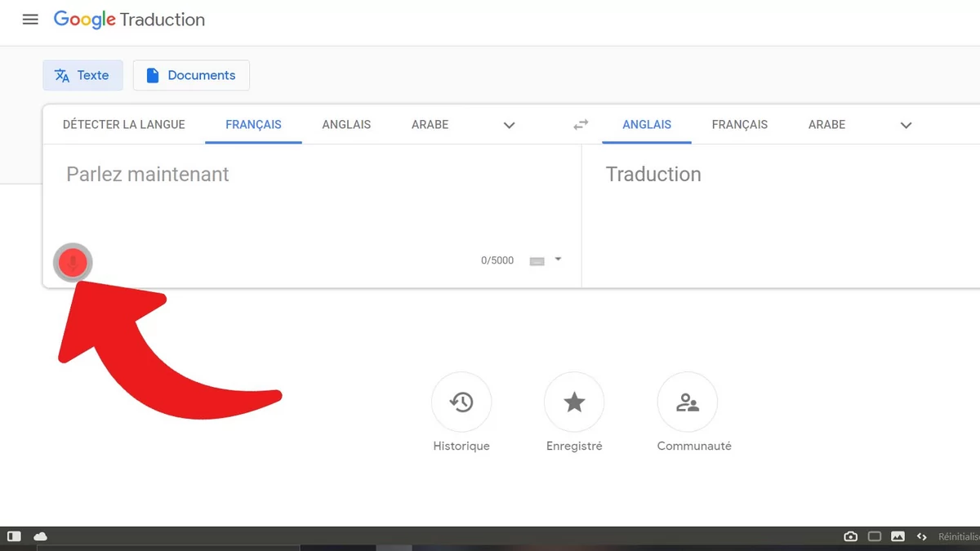Set target language to FRANÇAIS

(x=739, y=125)
